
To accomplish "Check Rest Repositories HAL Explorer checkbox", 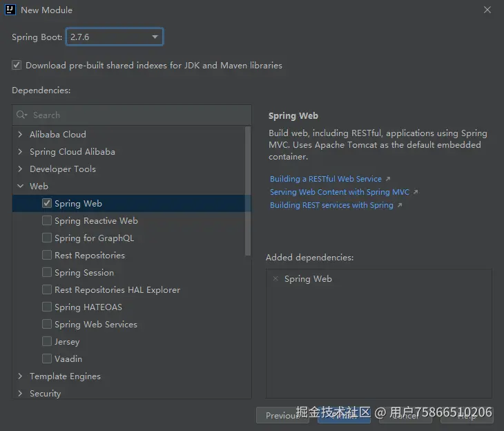I will 47,289.
